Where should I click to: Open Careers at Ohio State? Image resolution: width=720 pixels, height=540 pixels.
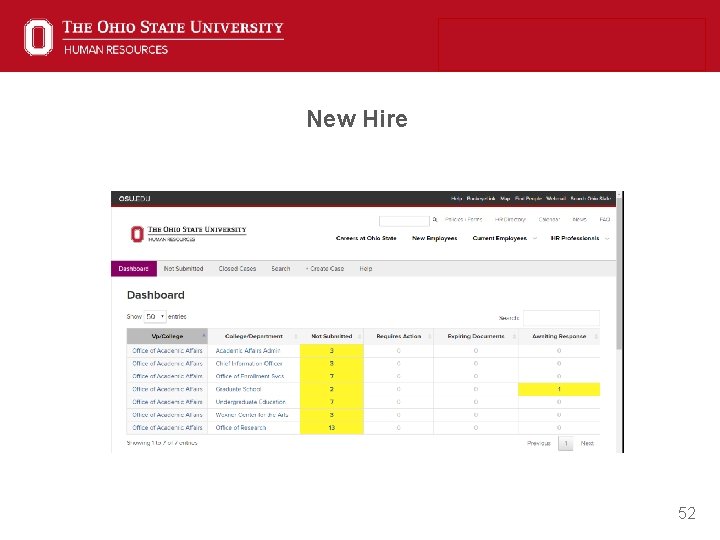click(366, 238)
